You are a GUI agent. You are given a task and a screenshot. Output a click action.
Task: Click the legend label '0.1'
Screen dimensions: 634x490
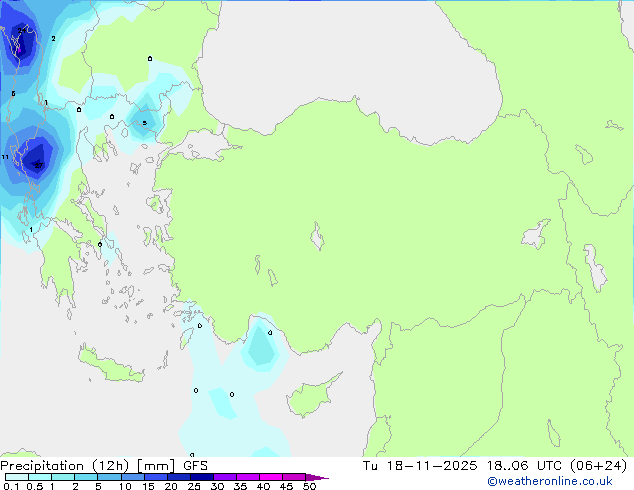pyautogui.click(x=11, y=486)
